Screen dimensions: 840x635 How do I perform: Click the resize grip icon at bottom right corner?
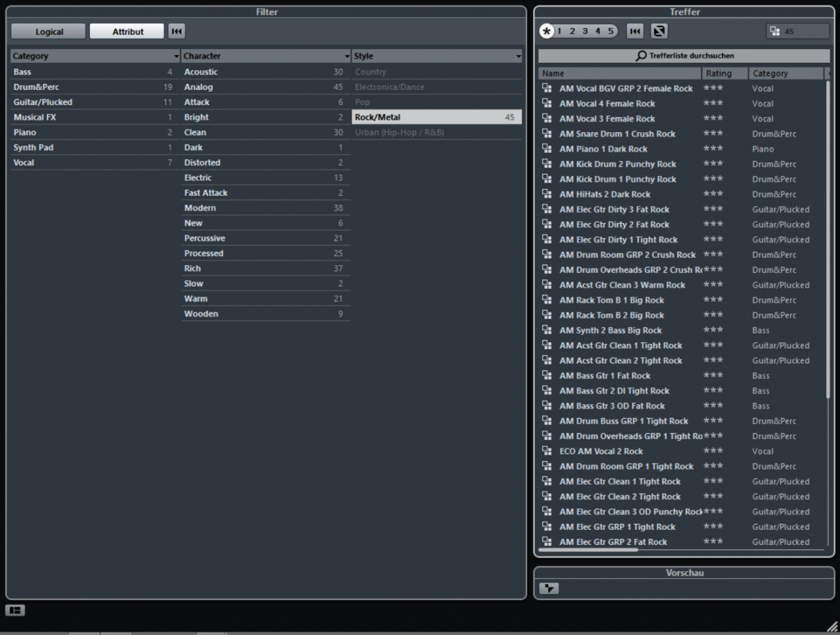832,626
